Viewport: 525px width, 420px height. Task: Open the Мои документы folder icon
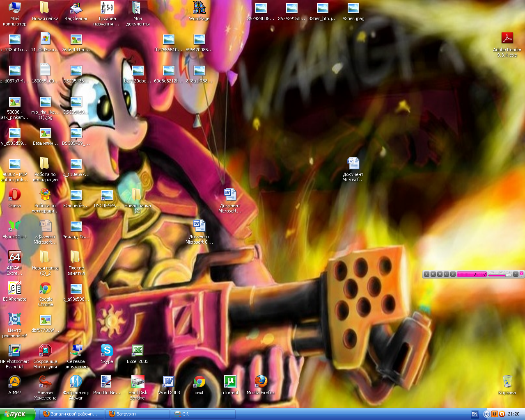pyautogui.click(x=138, y=14)
